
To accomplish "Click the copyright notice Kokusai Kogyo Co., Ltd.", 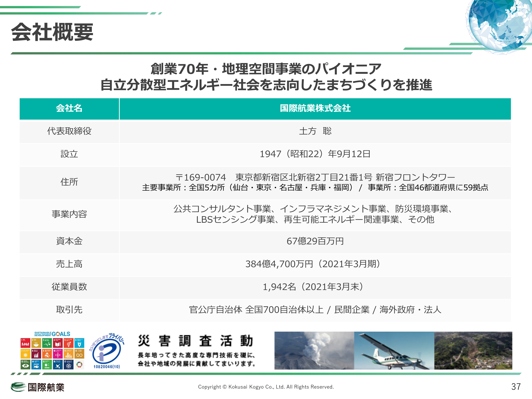I will point(266,387).
